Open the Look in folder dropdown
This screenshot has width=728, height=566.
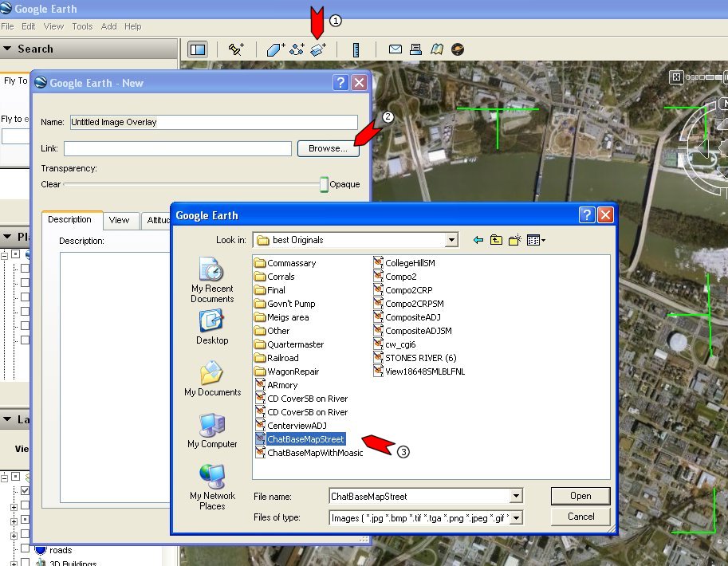point(452,240)
